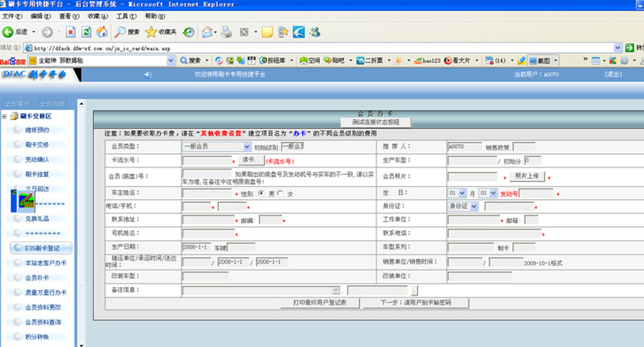Open 文件 File menu
This screenshot has height=347, width=644.
pyautogui.click(x=12, y=16)
